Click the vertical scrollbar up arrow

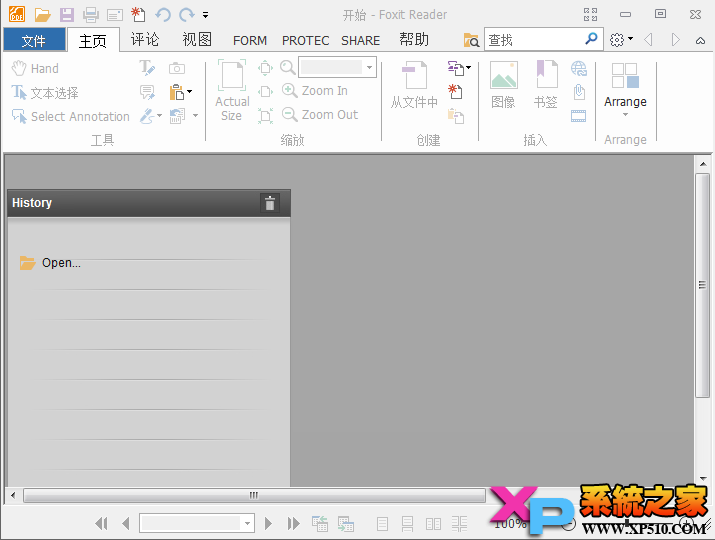coord(703,164)
